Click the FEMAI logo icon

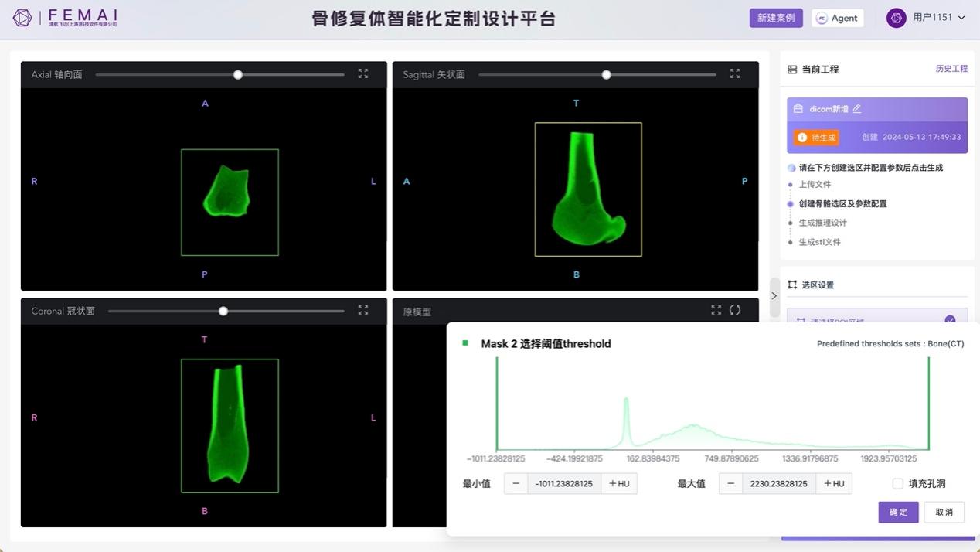pyautogui.click(x=22, y=18)
